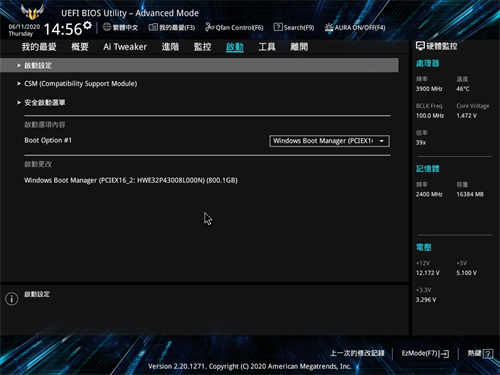Image resolution: width=500 pixels, height=375 pixels.
Task: Switch to EzMode (F7)
Action: [x=425, y=353]
